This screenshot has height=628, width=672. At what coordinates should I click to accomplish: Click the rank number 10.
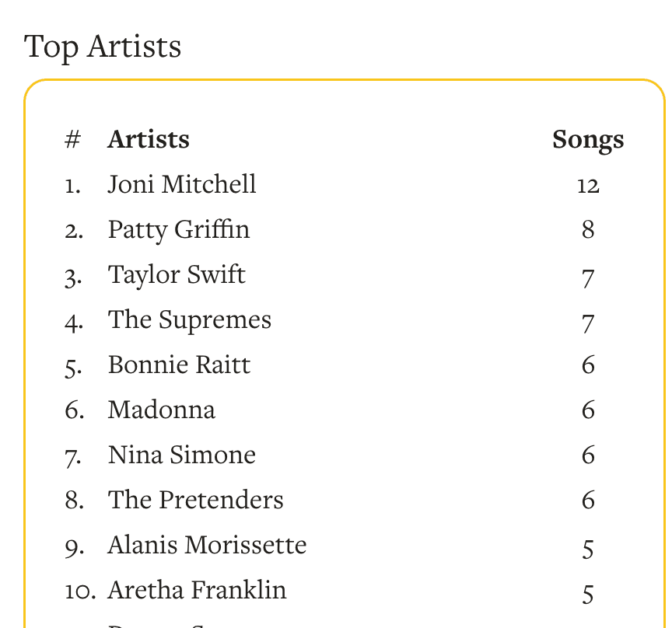[79, 591]
